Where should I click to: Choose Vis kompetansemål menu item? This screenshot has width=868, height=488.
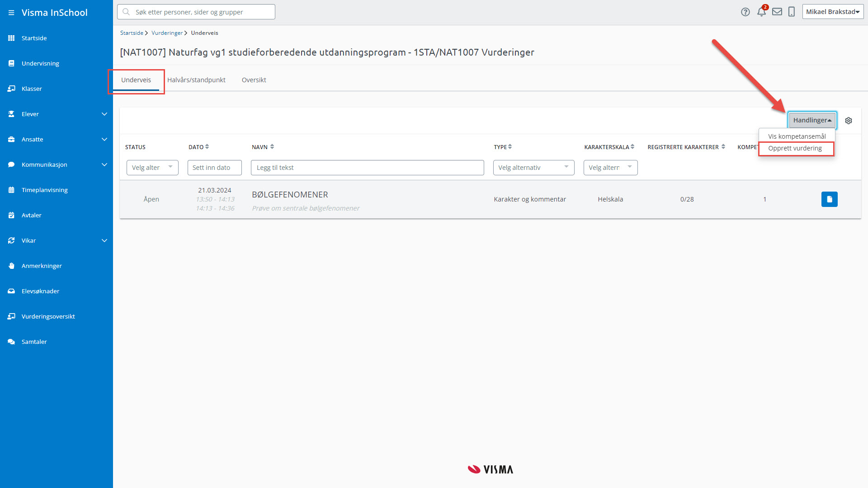click(797, 136)
